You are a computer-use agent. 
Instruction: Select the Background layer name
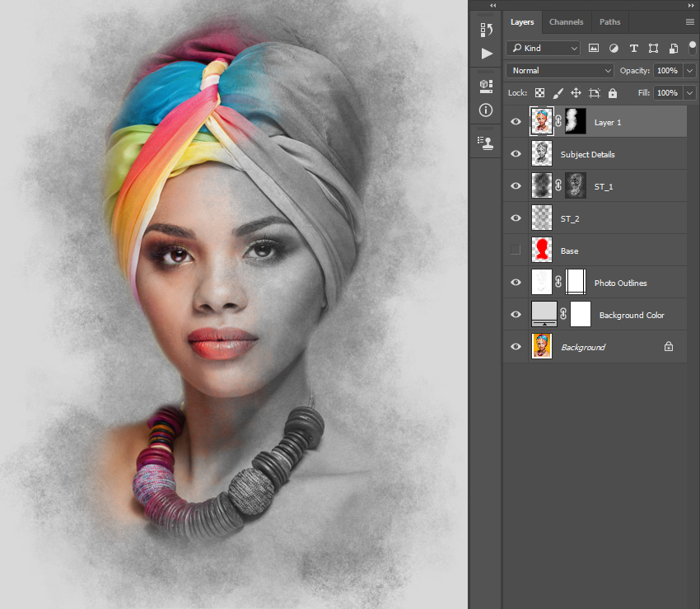pyautogui.click(x=583, y=347)
